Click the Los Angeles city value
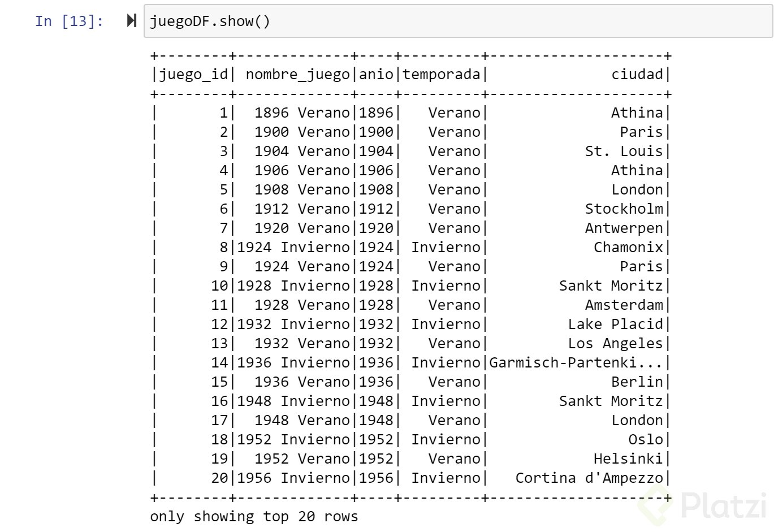774x532 pixels. [x=615, y=343]
